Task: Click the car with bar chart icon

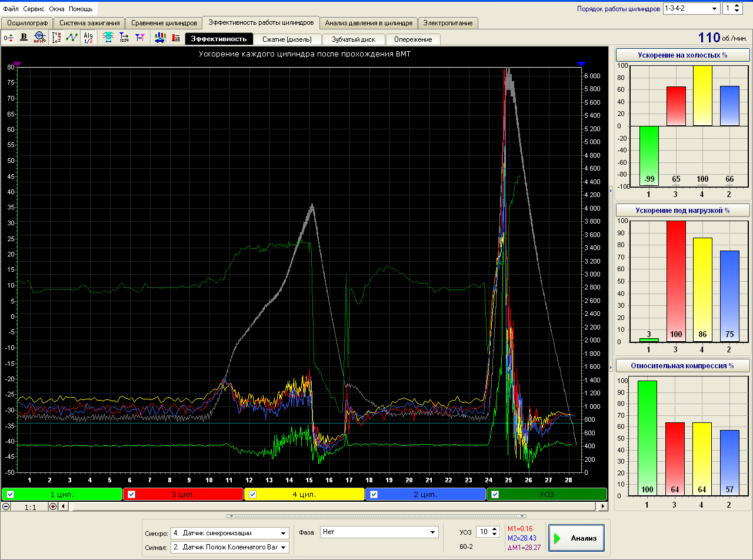Action: pyautogui.click(x=159, y=38)
